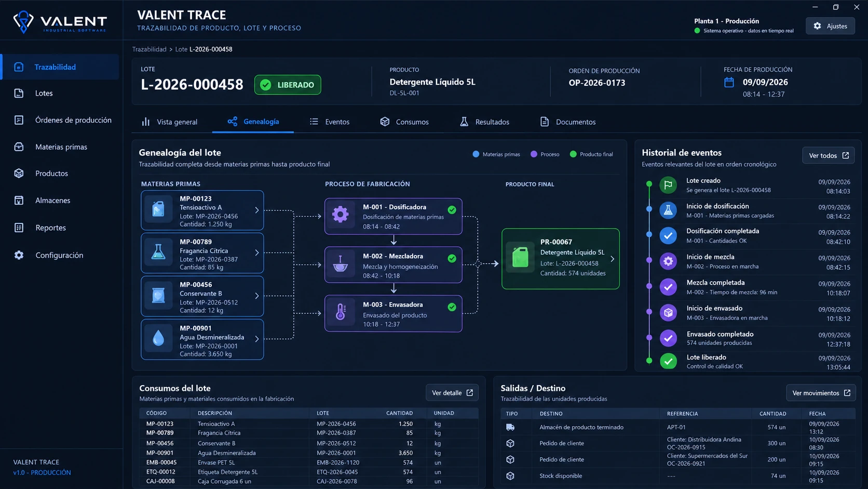The image size is (868, 489).
Task: Expand the MP-00456 Conservante B chevron
Action: point(256,296)
